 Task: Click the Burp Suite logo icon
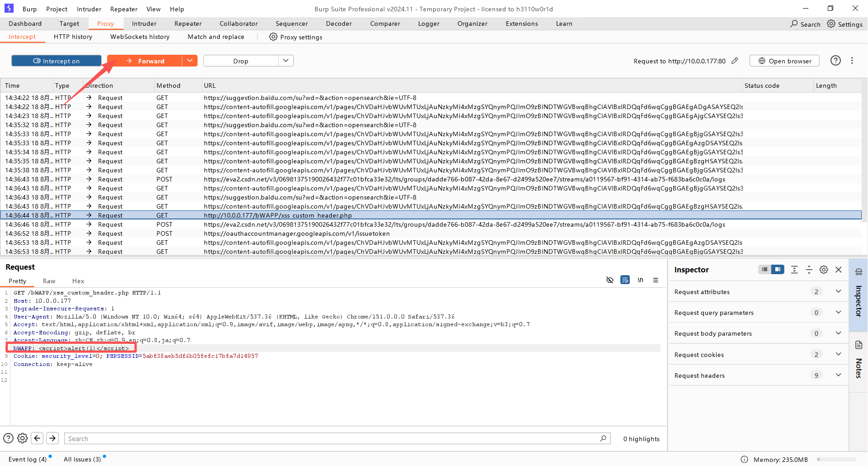point(9,8)
